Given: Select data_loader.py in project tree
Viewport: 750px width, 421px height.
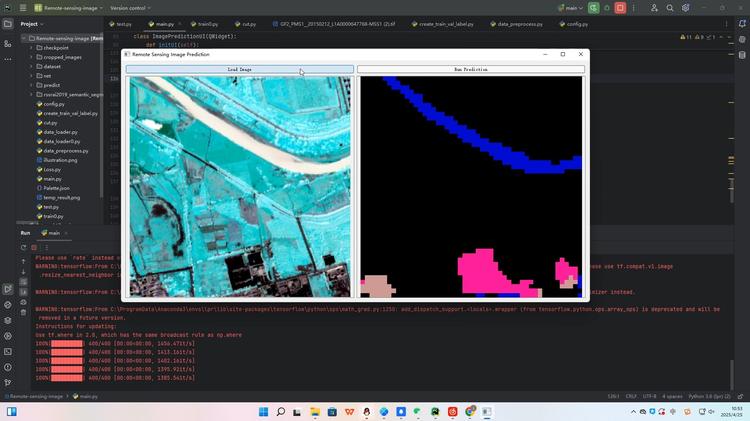Looking at the screenshot, I should [60, 132].
